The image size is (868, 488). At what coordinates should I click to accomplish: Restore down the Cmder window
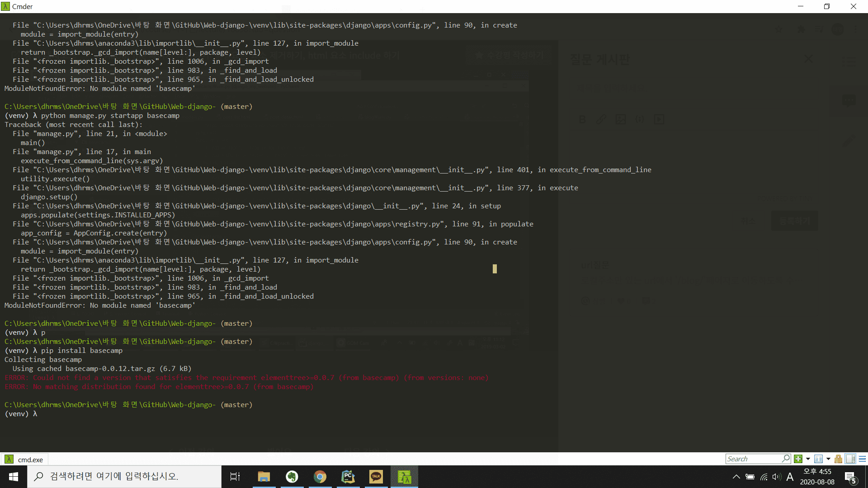pyautogui.click(x=827, y=6)
